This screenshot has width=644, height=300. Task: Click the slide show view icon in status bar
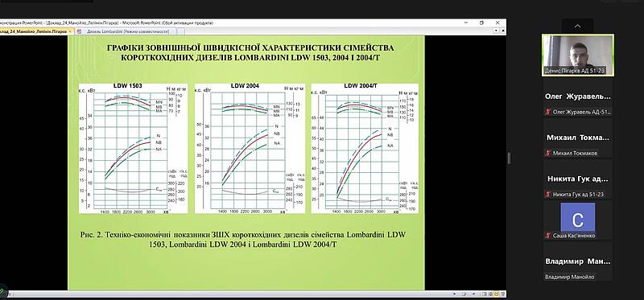(x=502, y=294)
